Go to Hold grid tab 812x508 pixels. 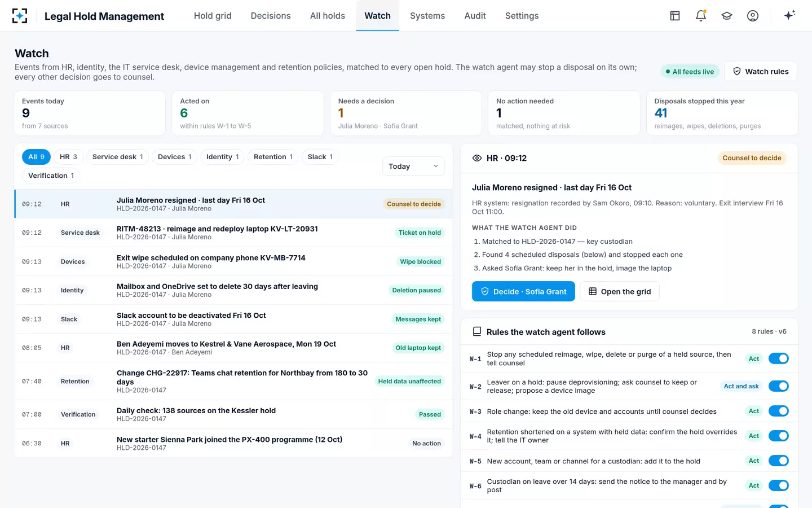(x=213, y=16)
